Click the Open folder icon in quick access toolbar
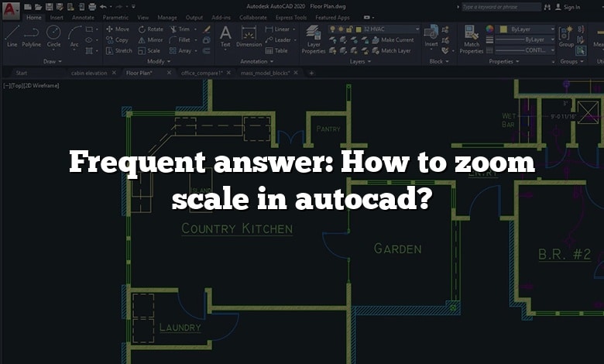Viewport: 604px width, 364px height. pyautogui.click(x=38, y=6)
